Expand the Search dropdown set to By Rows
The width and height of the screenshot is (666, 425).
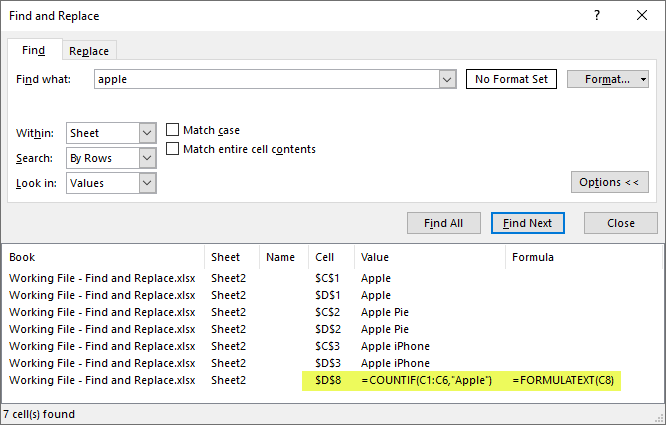(x=147, y=158)
